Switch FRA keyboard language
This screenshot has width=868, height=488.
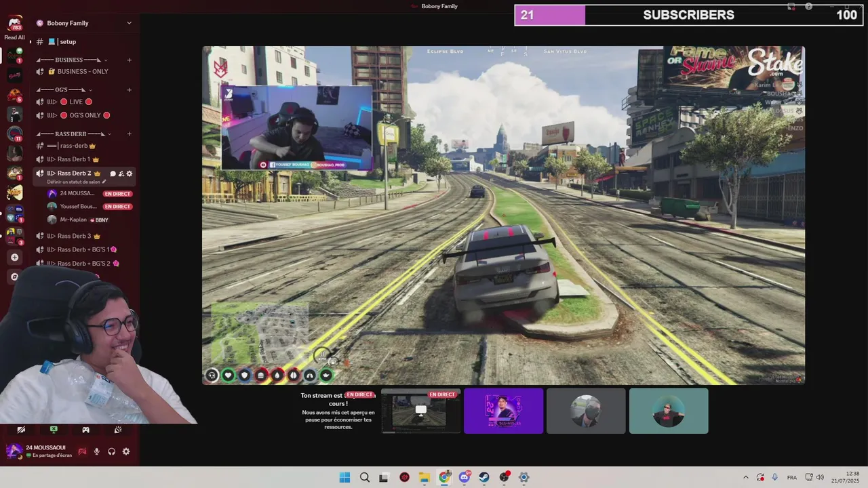tap(792, 478)
